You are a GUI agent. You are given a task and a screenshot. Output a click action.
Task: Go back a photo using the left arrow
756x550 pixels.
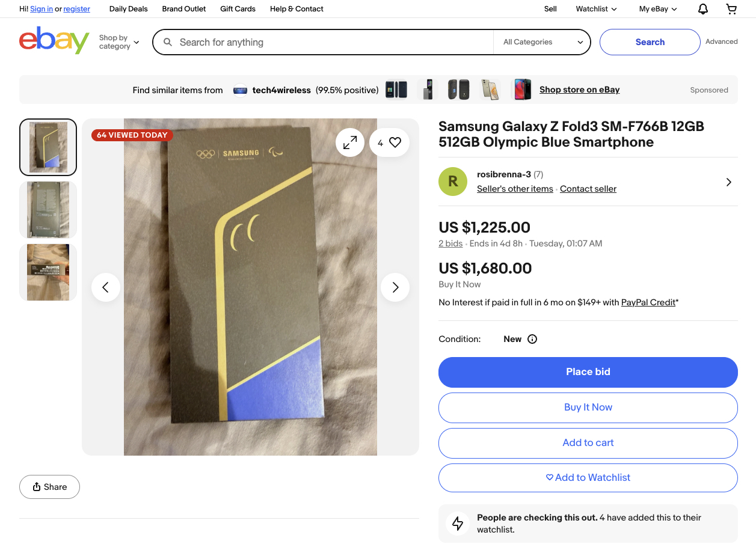(106, 287)
